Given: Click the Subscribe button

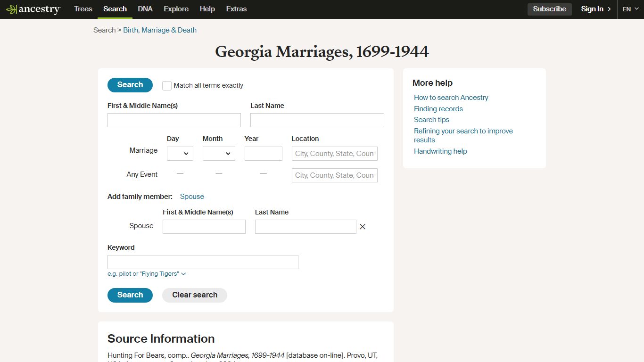Looking at the screenshot, I should coord(550,9).
